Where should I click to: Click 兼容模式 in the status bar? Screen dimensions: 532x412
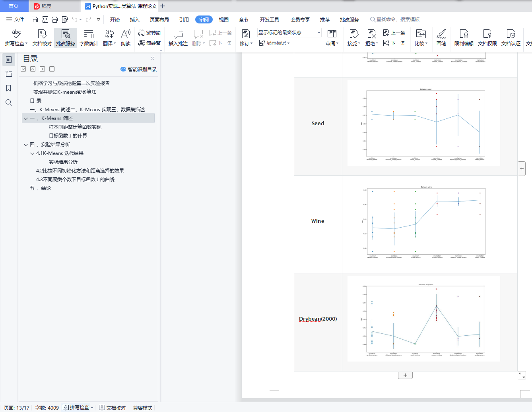click(x=143, y=408)
